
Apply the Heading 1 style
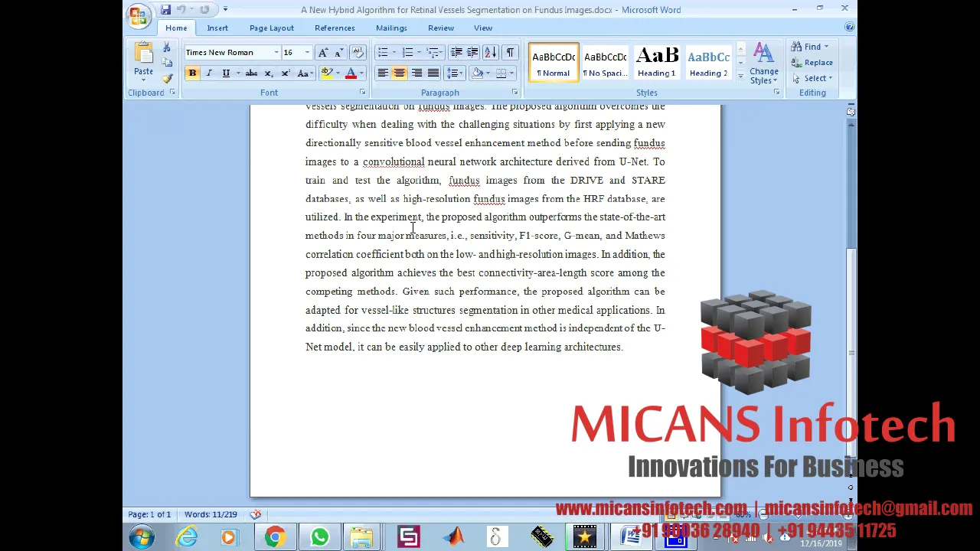coord(656,62)
